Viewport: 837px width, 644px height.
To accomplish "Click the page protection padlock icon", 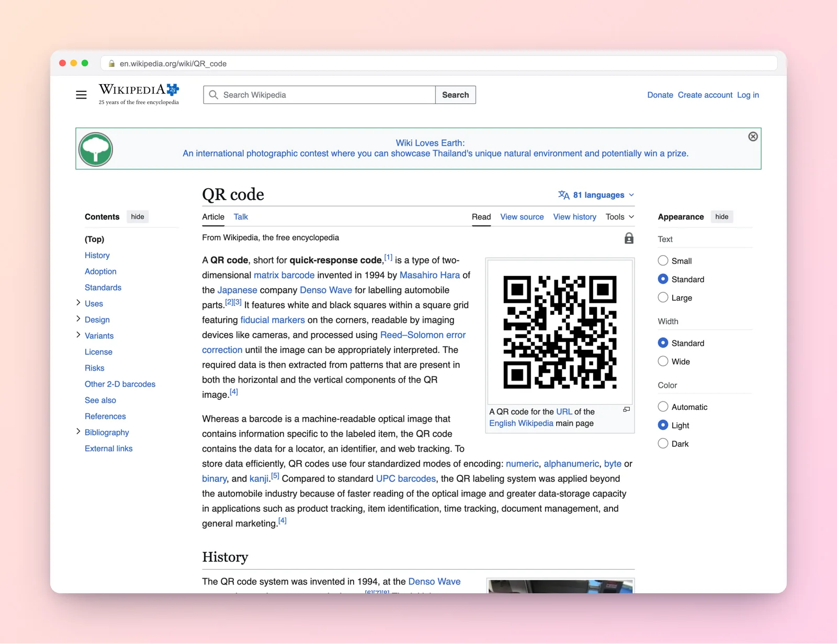I will (629, 238).
